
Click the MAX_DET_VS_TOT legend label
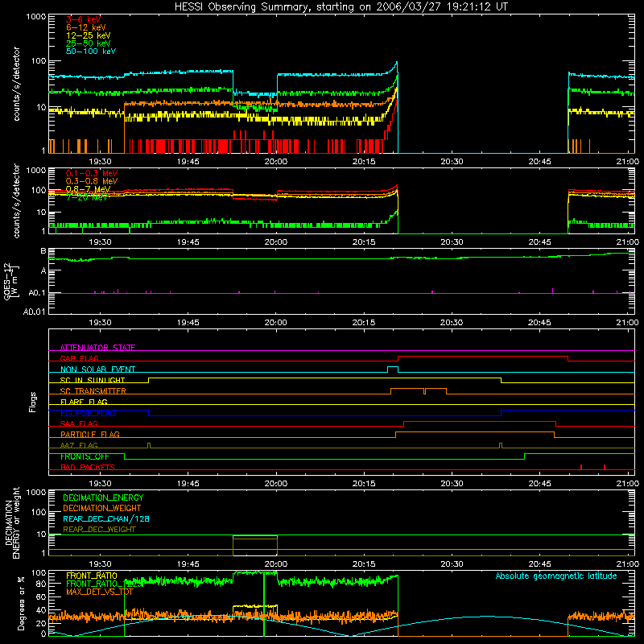[x=100, y=592]
